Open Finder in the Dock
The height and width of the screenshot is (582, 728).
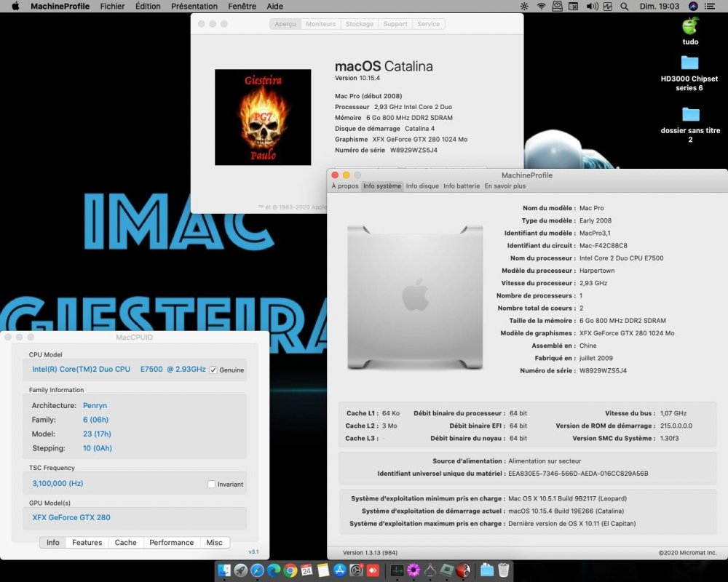pyautogui.click(x=224, y=570)
